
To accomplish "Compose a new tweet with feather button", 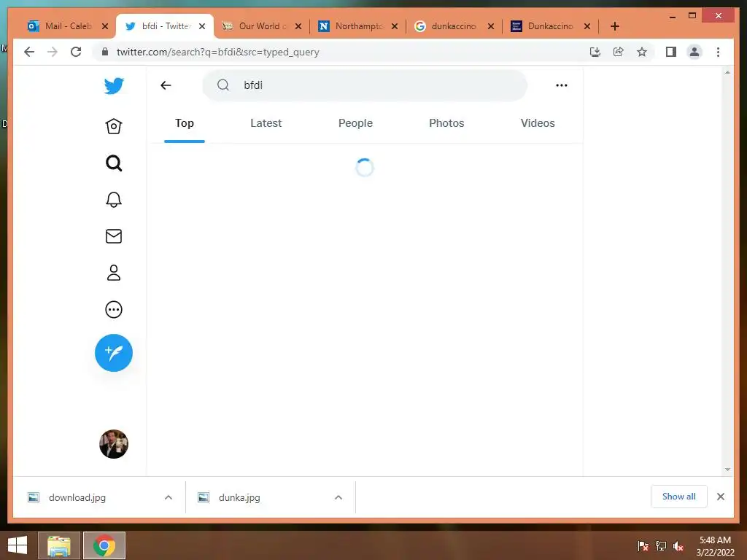I will (x=113, y=353).
